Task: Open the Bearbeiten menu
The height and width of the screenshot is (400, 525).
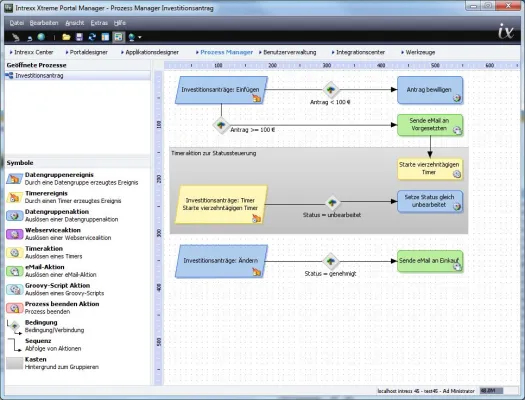Action: point(44,23)
